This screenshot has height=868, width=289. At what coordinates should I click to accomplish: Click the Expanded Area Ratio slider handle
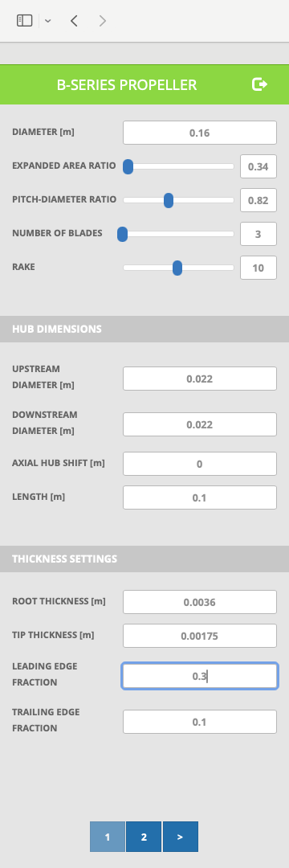[128, 166]
